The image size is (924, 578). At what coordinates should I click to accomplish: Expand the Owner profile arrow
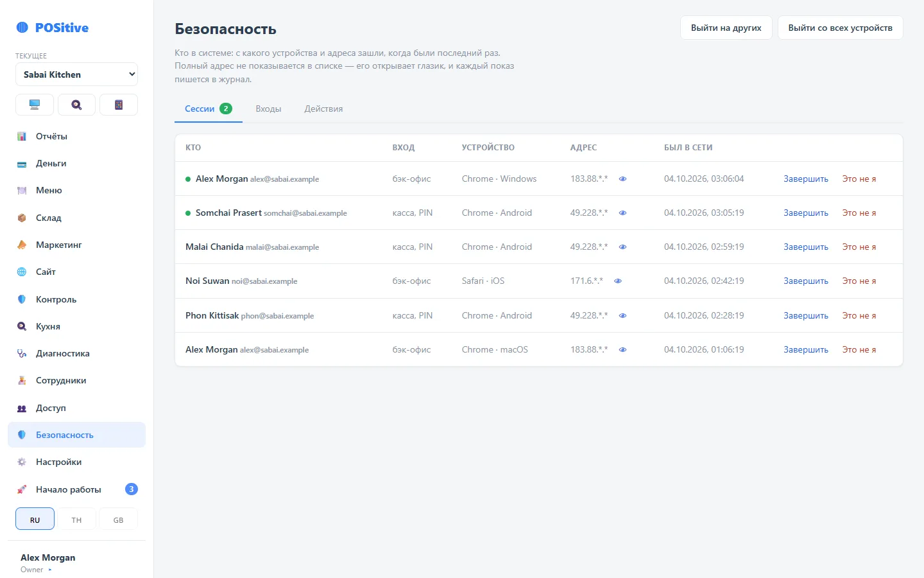point(50,570)
